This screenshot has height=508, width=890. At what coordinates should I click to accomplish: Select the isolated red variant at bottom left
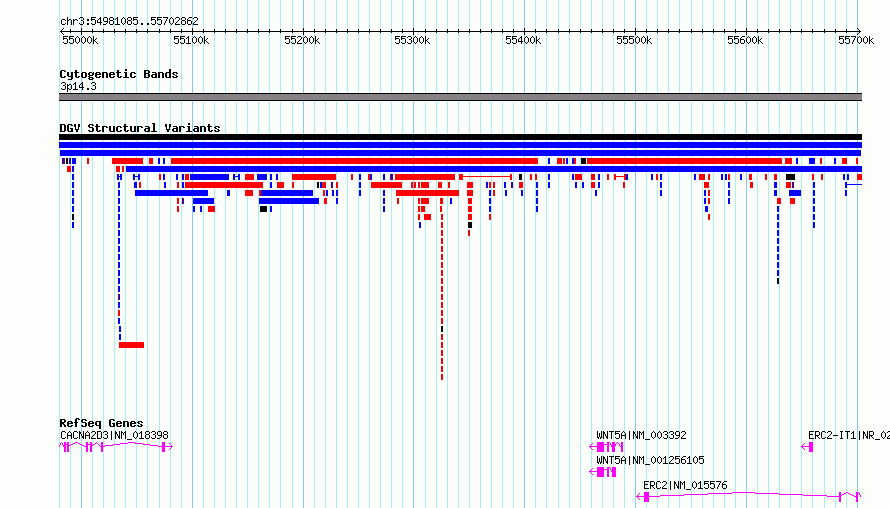131,345
